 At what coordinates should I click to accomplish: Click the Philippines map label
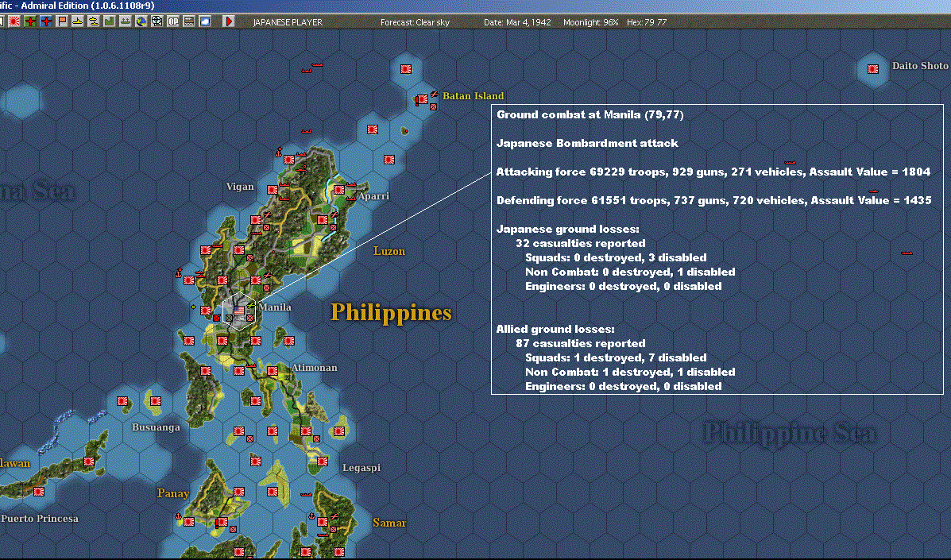[x=391, y=313]
